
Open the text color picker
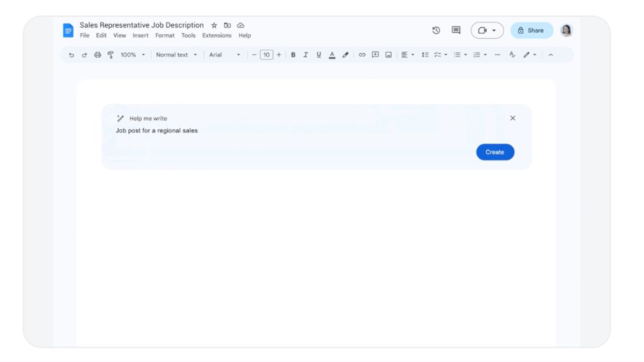click(x=332, y=54)
